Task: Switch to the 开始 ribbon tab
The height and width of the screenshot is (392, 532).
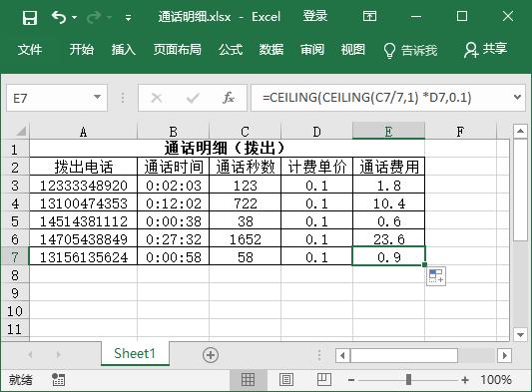Action: (x=82, y=50)
